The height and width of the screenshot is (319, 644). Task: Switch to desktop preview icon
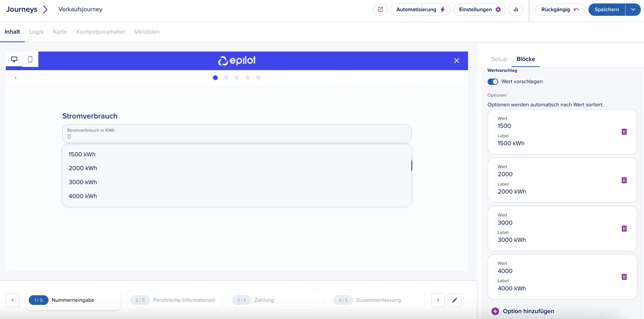[14, 59]
